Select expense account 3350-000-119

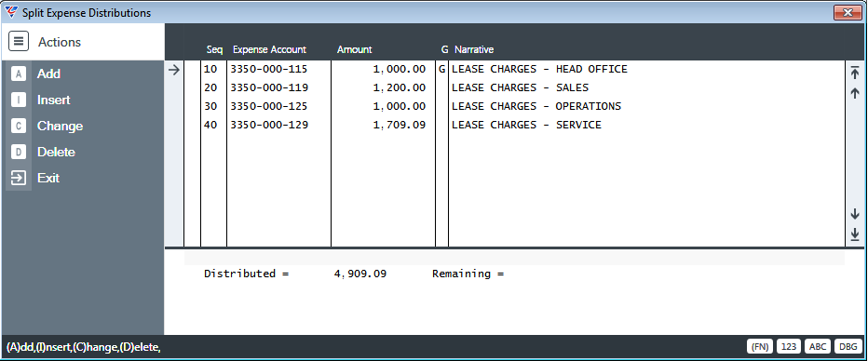tap(269, 87)
